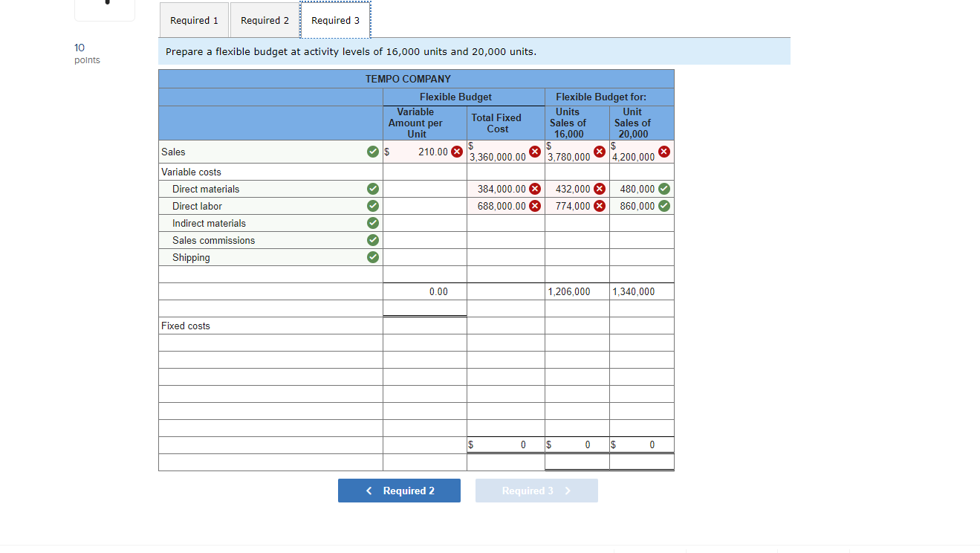Click the red X next to 4,200,000
Screen dimensions: 980x553
point(665,151)
